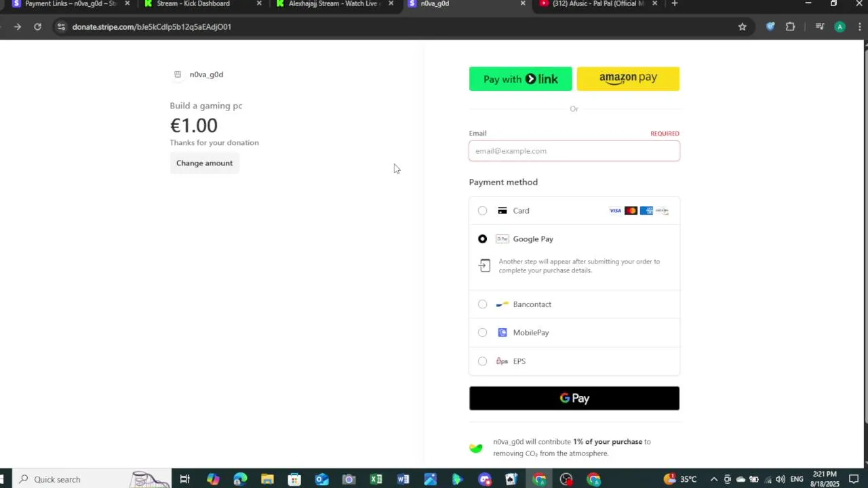Open Excel from the taskbar

[376, 479]
